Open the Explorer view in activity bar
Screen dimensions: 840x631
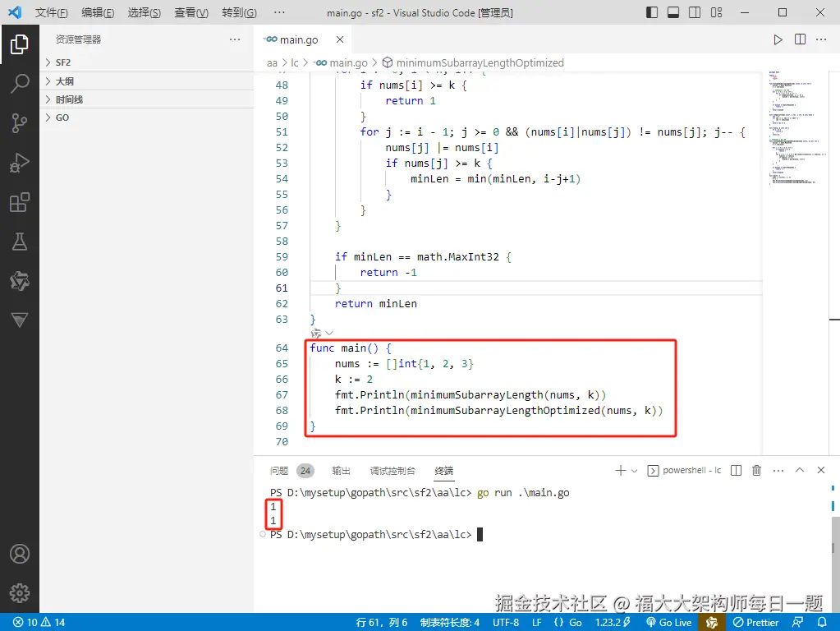[x=19, y=44]
